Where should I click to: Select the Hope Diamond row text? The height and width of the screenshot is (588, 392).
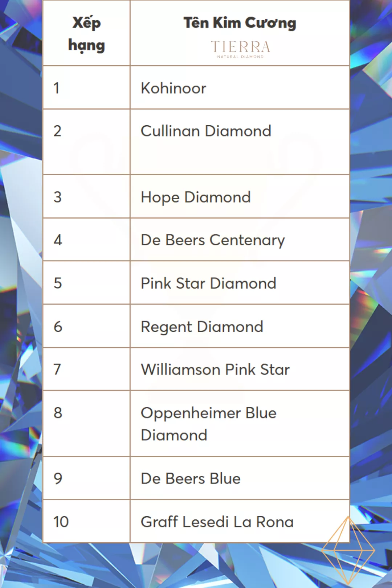tap(196, 197)
